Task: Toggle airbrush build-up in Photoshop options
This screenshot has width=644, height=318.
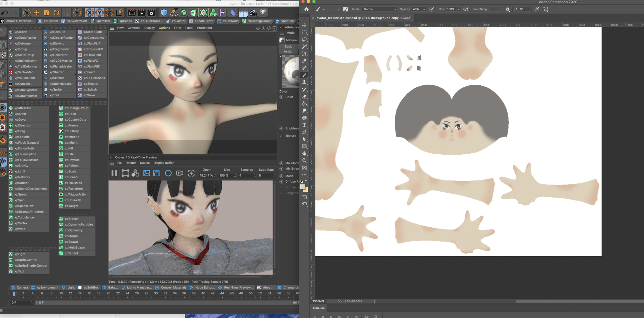Action: click(x=466, y=9)
